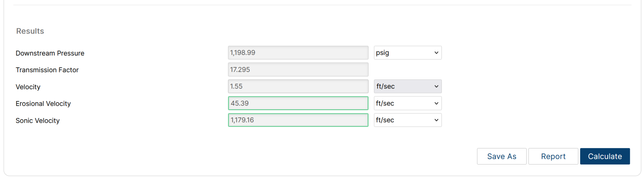Select the Downstream Pressure result field
This screenshot has width=644, height=183.
click(298, 53)
